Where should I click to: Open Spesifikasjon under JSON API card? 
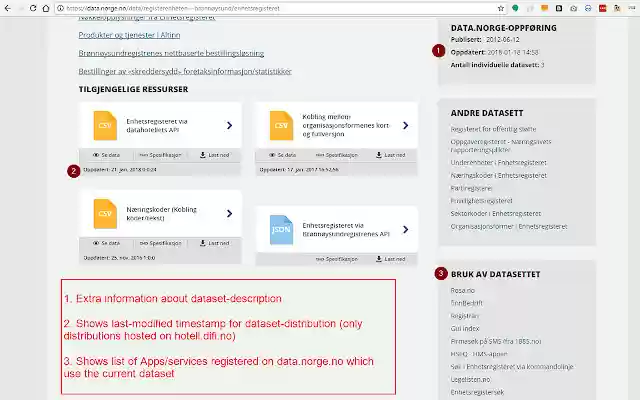click(x=337, y=259)
